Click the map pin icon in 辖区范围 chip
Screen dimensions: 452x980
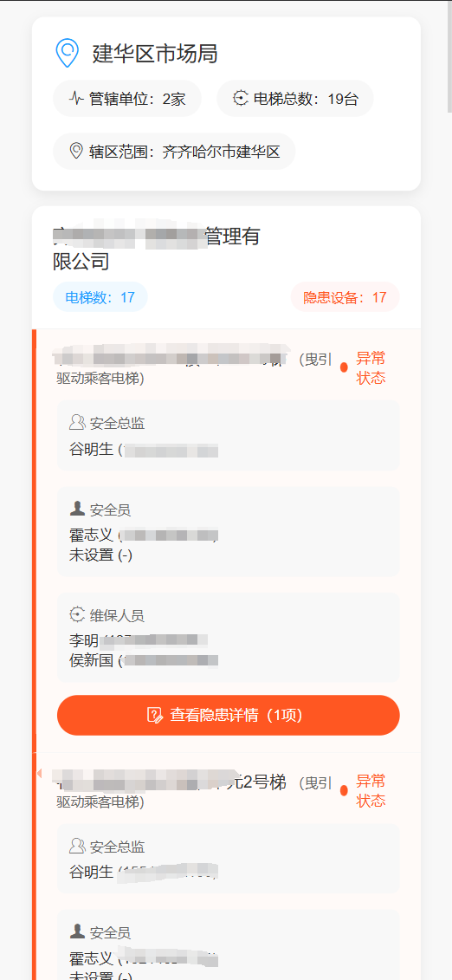(76, 152)
